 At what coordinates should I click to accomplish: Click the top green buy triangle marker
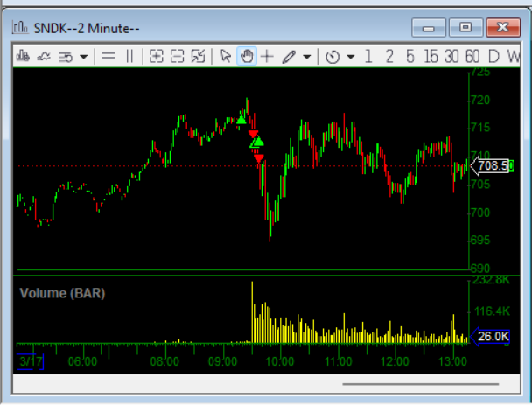coord(241,120)
